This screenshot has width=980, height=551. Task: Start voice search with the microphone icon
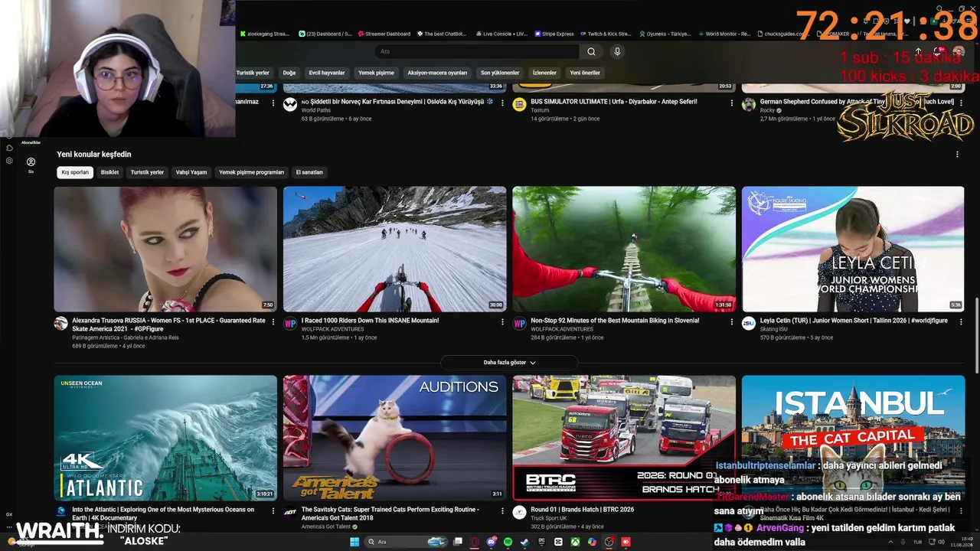617,51
